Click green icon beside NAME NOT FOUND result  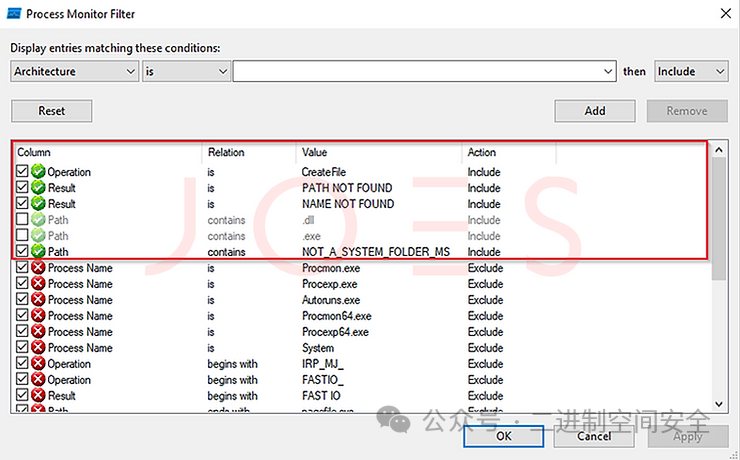(x=38, y=204)
